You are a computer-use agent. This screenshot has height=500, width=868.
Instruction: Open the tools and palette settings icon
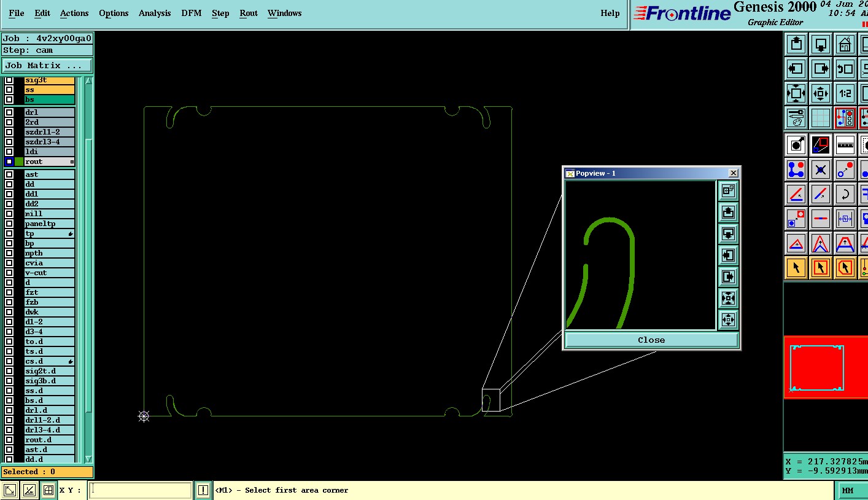(x=796, y=118)
